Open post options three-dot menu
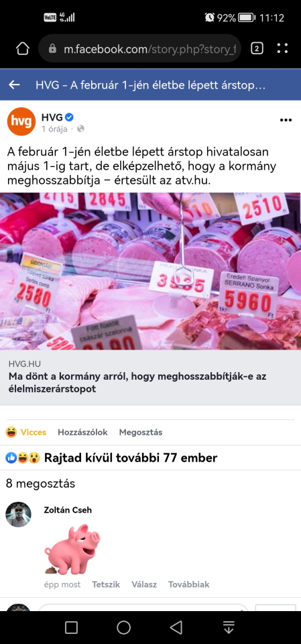This screenshot has height=644, width=301. coord(286,120)
